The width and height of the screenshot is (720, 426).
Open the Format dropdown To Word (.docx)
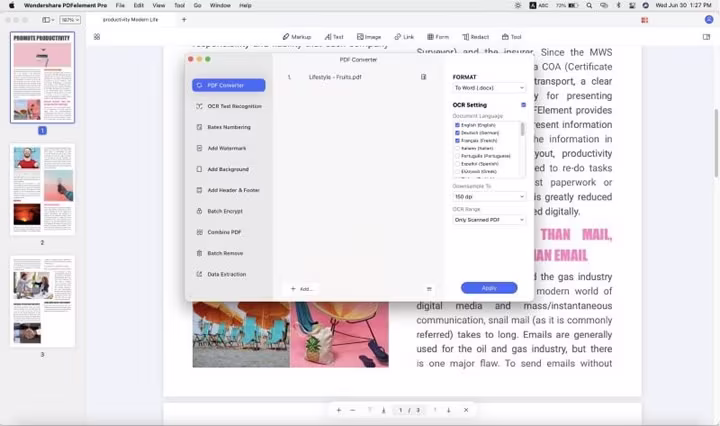click(x=489, y=88)
